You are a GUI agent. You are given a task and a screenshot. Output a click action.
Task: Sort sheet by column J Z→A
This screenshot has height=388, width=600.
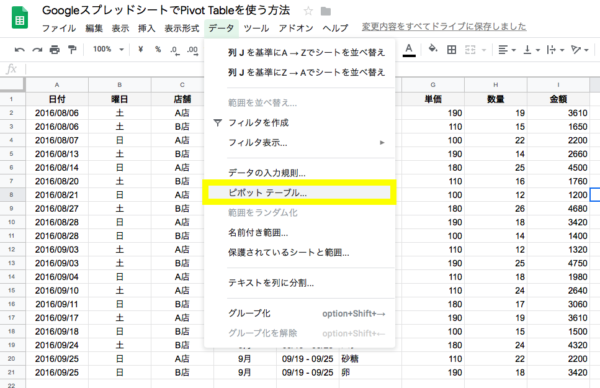coord(299,72)
